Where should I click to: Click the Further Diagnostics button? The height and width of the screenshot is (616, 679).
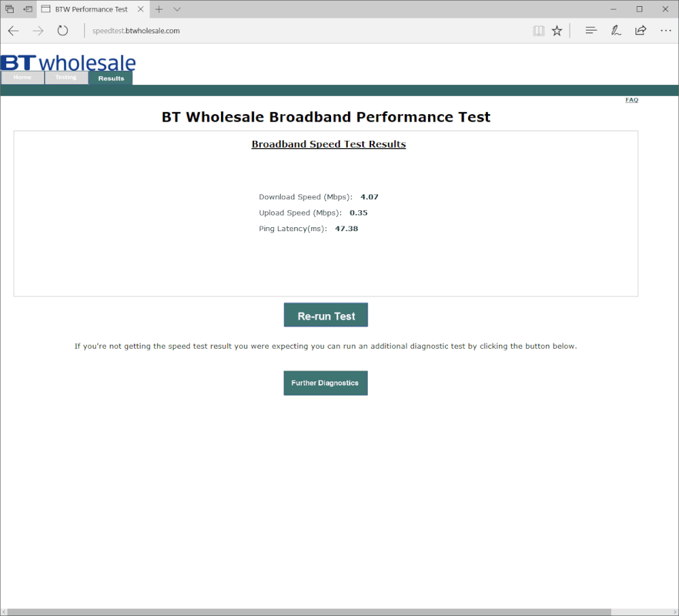point(326,383)
